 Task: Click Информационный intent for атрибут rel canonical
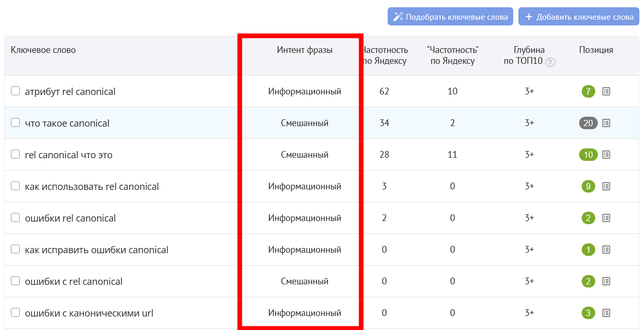[x=305, y=91]
